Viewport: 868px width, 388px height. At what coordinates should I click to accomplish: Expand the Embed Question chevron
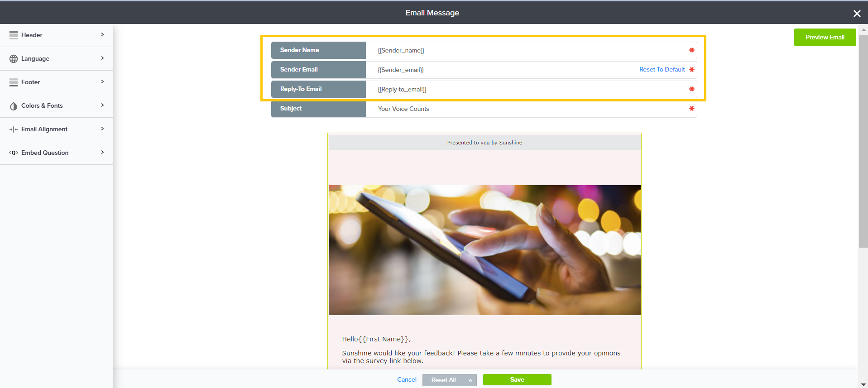tap(102, 153)
